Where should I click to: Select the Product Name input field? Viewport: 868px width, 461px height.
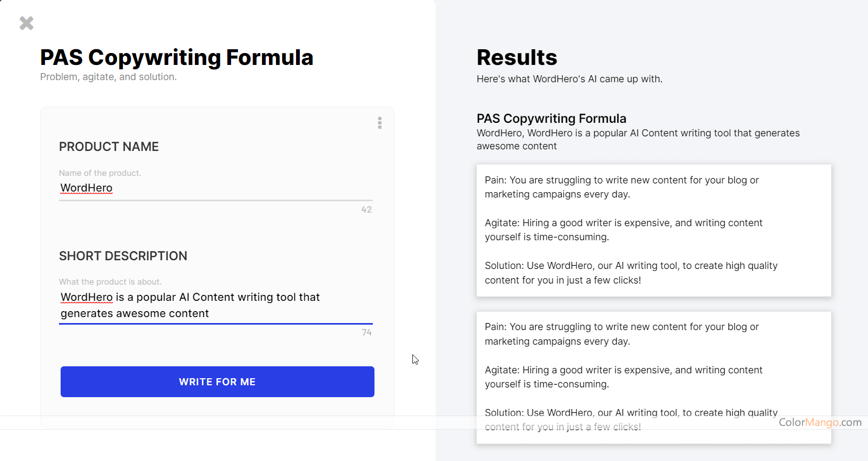(x=216, y=188)
